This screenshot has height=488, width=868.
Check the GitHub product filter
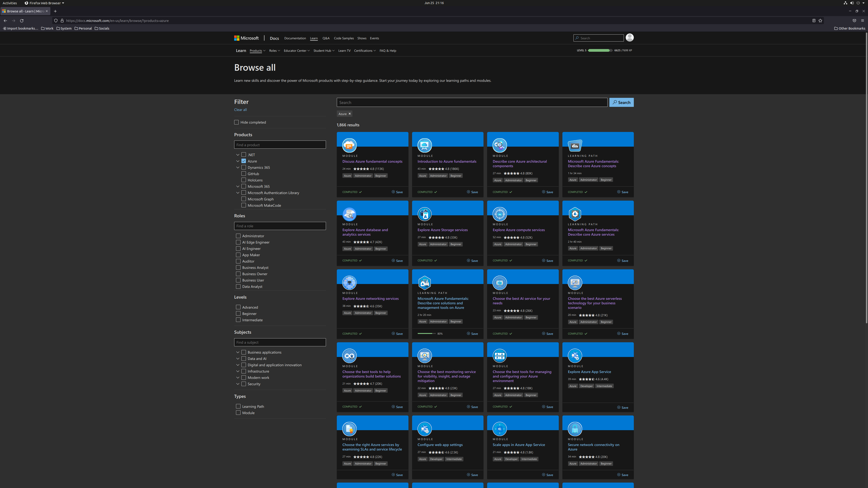[x=244, y=174]
